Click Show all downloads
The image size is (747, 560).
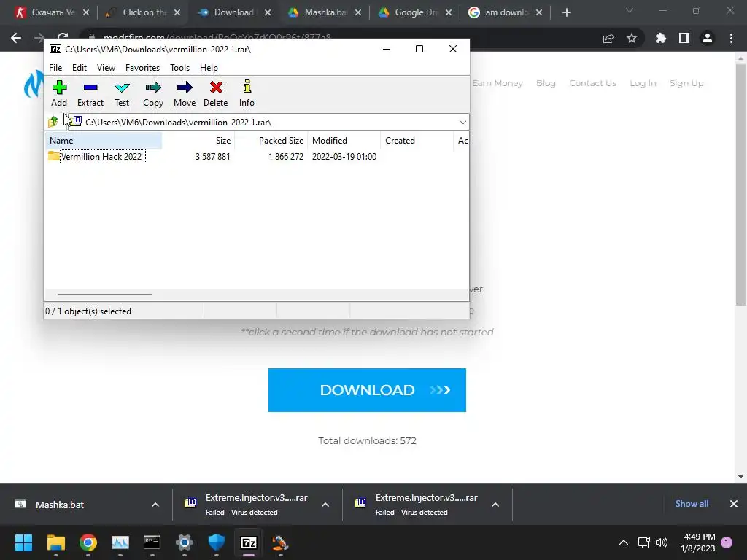click(692, 504)
